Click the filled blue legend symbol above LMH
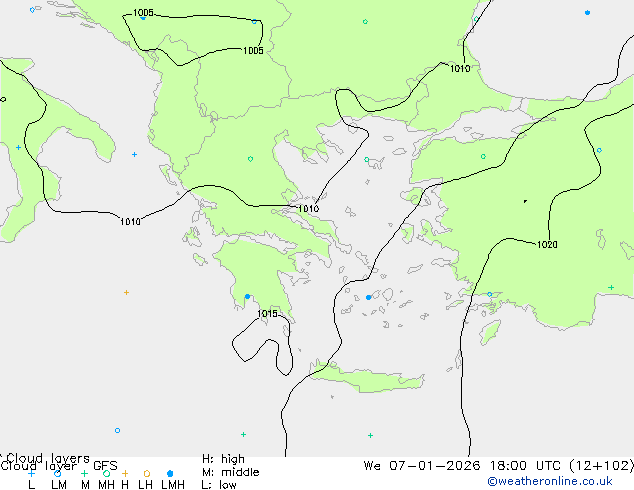Image resolution: width=634 pixels, height=490 pixels. tap(170, 473)
